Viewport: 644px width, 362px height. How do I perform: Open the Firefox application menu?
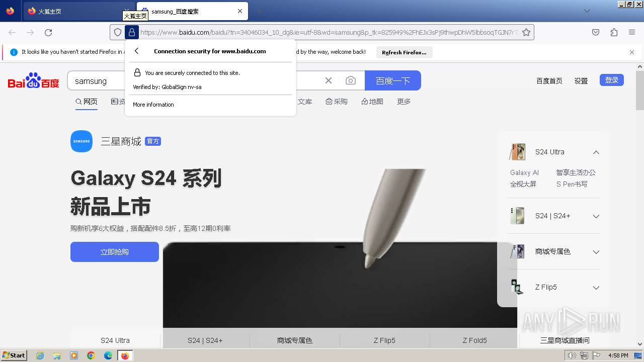pyautogui.click(x=632, y=32)
